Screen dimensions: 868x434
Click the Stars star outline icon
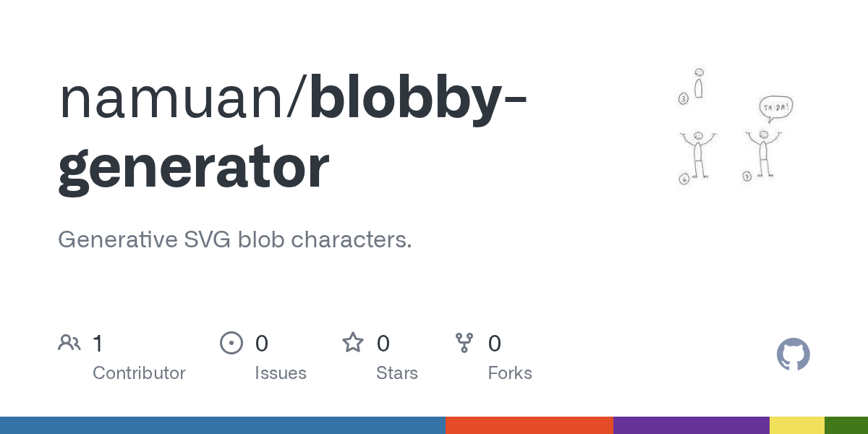pos(353,343)
